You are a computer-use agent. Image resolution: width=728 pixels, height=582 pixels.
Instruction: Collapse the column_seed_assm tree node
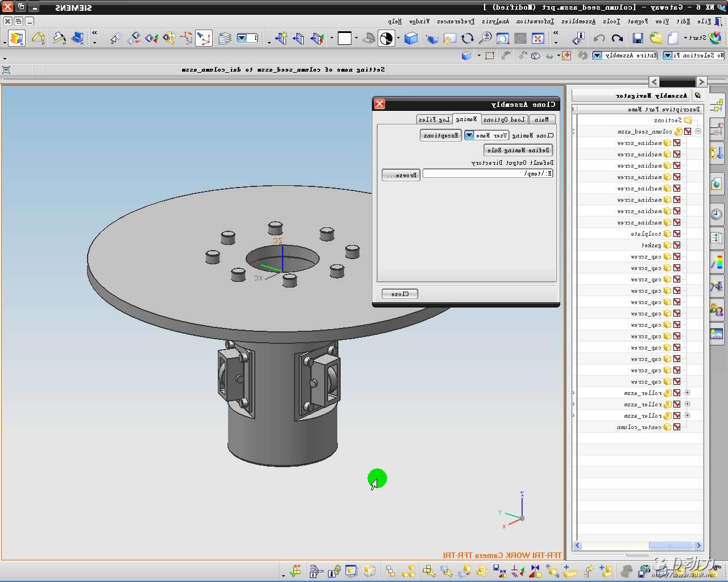click(698, 131)
